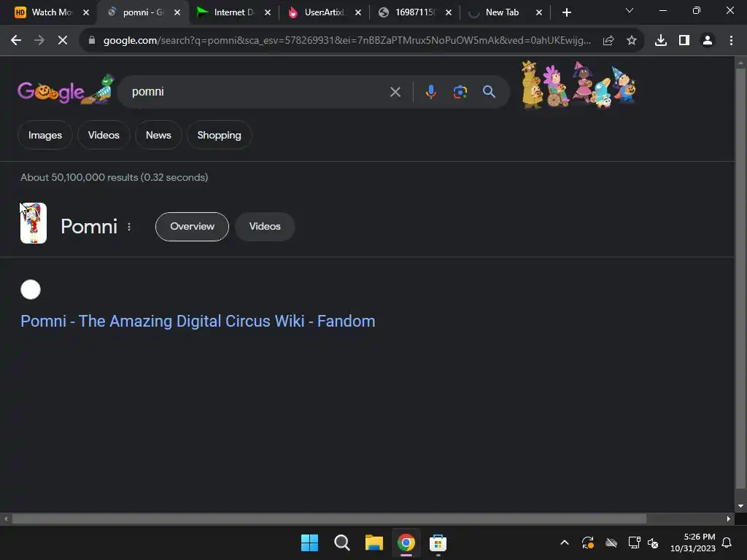Go back to the previous page
747x560 pixels.
point(16,41)
